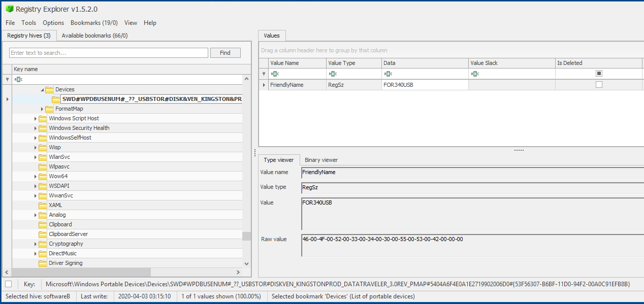Select the Type viewer tab
Viewport: 644px width, 304px height.
coord(279,160)
